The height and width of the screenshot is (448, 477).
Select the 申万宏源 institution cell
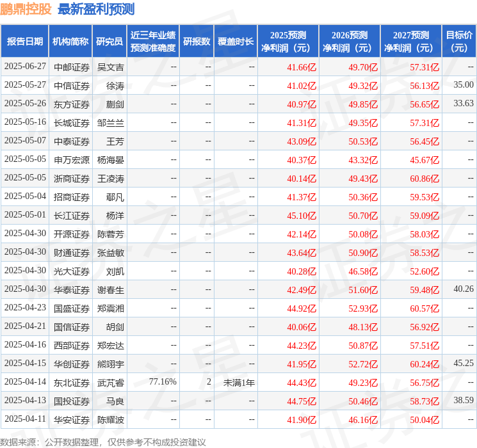72,160
